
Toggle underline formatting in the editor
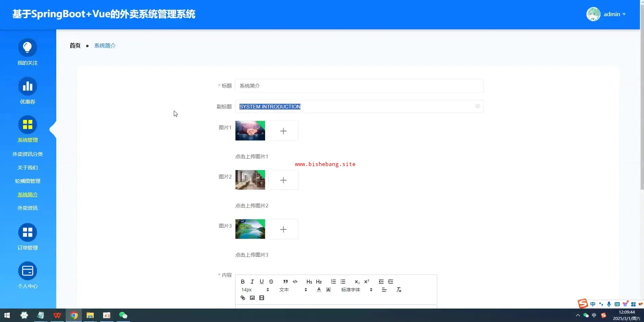(261, 282)
